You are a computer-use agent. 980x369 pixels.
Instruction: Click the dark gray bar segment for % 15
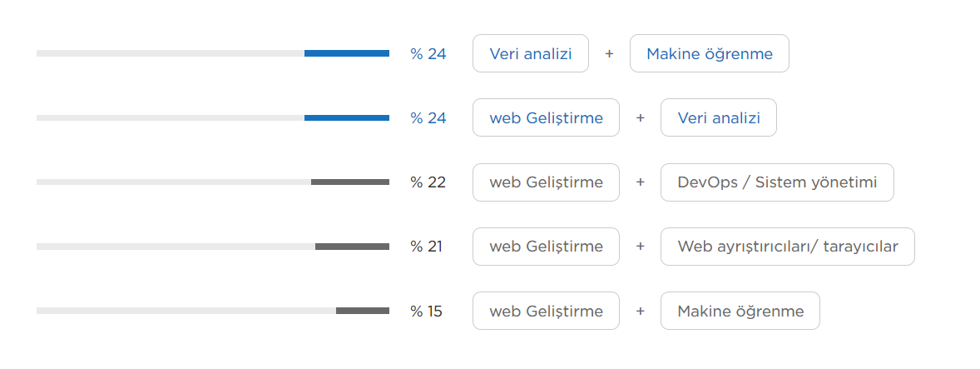pyautogui.click(x=363, y=311)
